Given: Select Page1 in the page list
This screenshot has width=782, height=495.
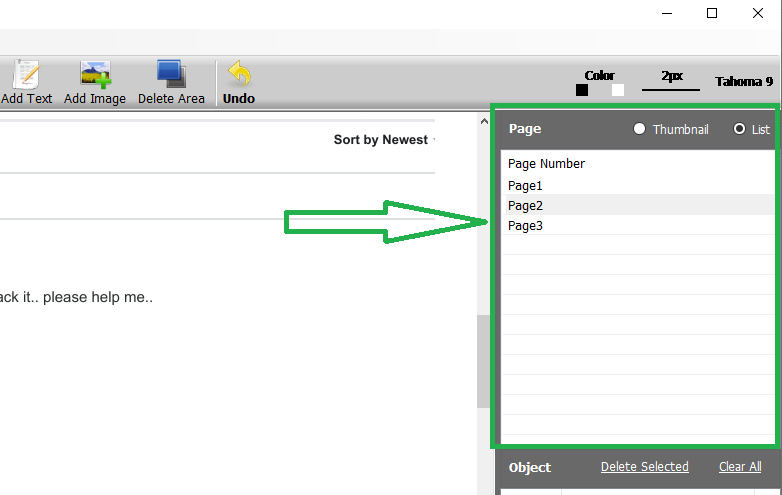Looking at the screenshot, I should 638,185.
